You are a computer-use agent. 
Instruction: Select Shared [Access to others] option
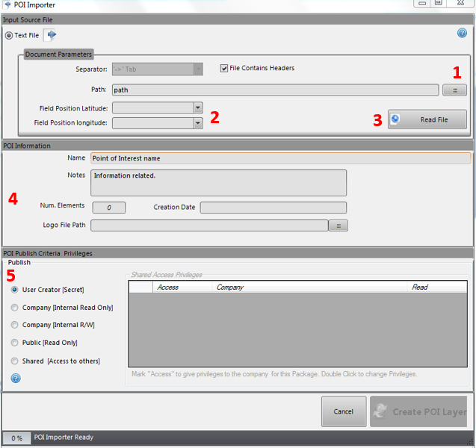(x=15, y=361)
